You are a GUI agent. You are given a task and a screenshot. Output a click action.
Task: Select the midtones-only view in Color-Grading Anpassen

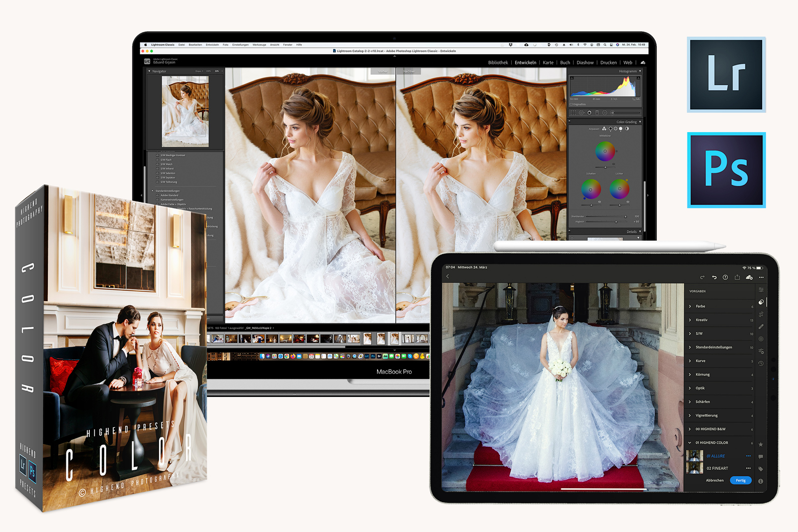coord(615,129)
